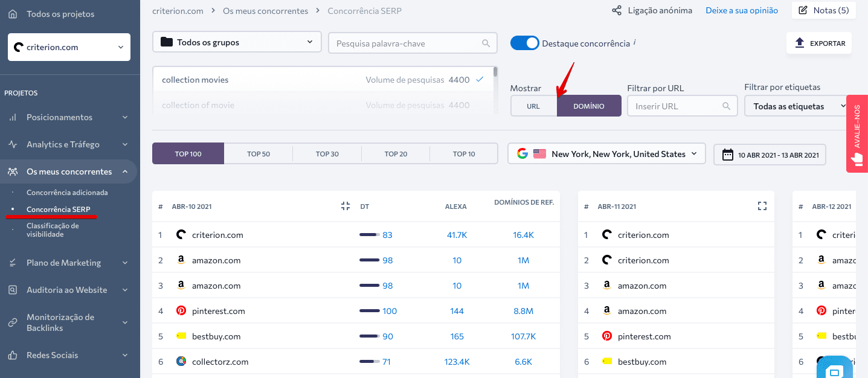
Task: Click the keyword search magnifier icon
Action: (x=486, y=43)
